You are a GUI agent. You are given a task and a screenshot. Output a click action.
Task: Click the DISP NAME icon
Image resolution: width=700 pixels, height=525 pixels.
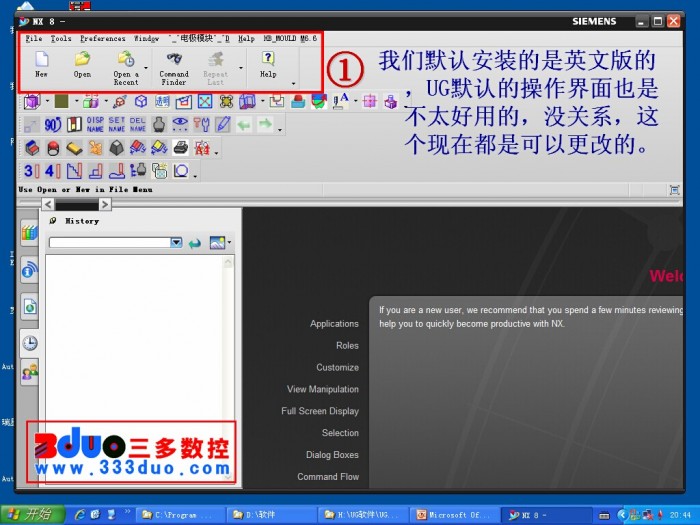point(95,125)
